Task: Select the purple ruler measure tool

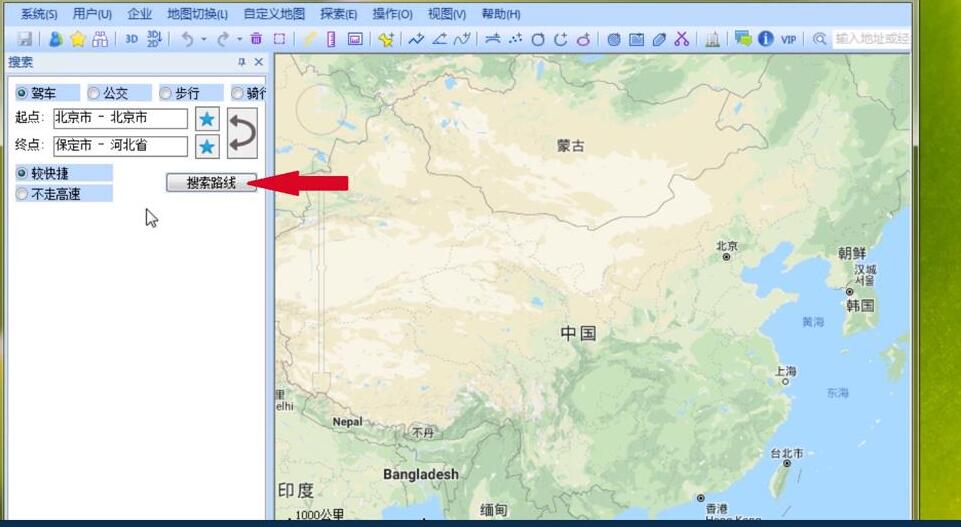Action: pyautogui.click(x=331, y=39)
